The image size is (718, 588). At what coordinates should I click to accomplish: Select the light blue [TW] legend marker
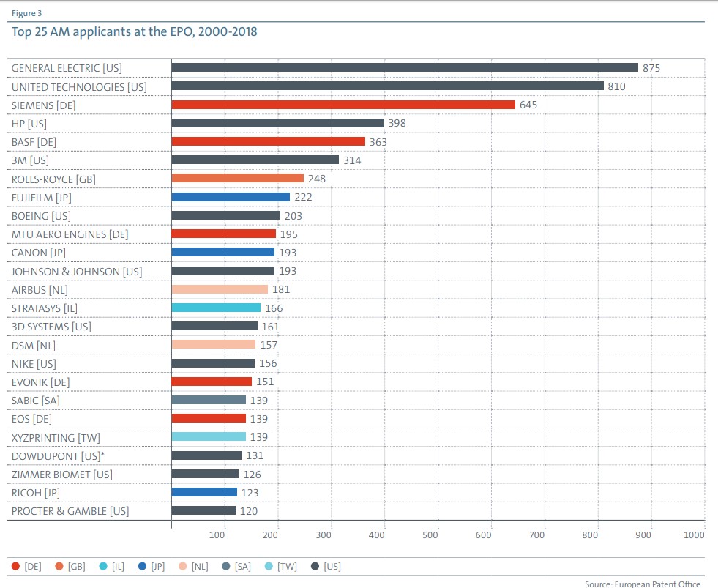(x=269, y=567)
